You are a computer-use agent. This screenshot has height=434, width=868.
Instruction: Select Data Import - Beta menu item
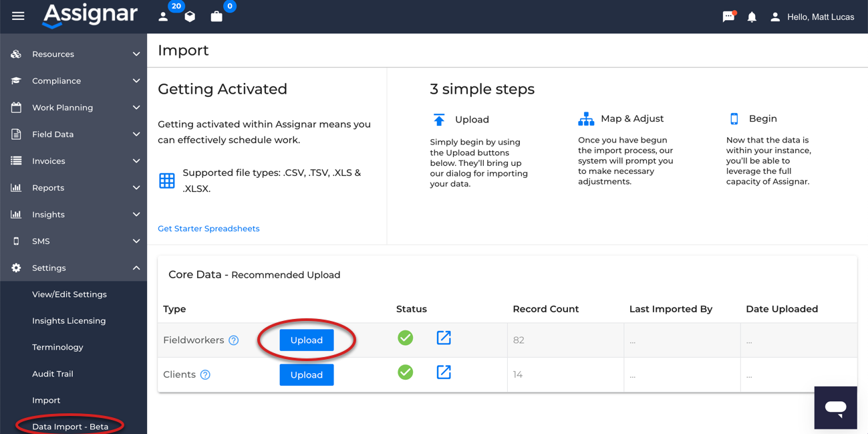[x=70, y=426]
